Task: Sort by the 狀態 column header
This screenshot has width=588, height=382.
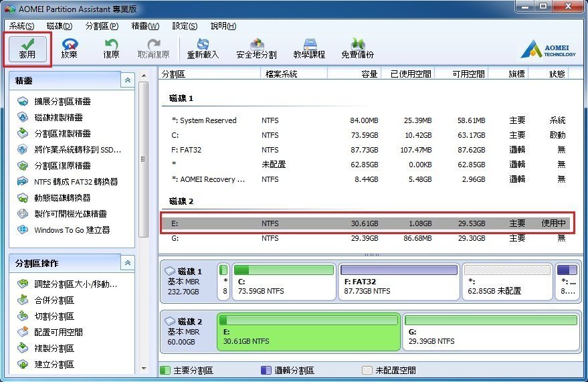Action: 549,74
